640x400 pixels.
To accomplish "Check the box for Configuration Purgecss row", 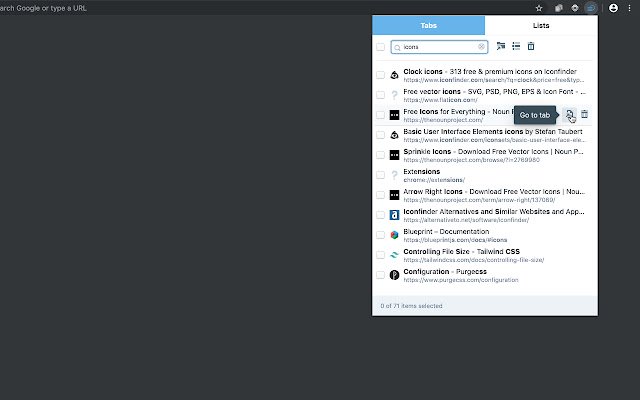I will pos(380,275).
